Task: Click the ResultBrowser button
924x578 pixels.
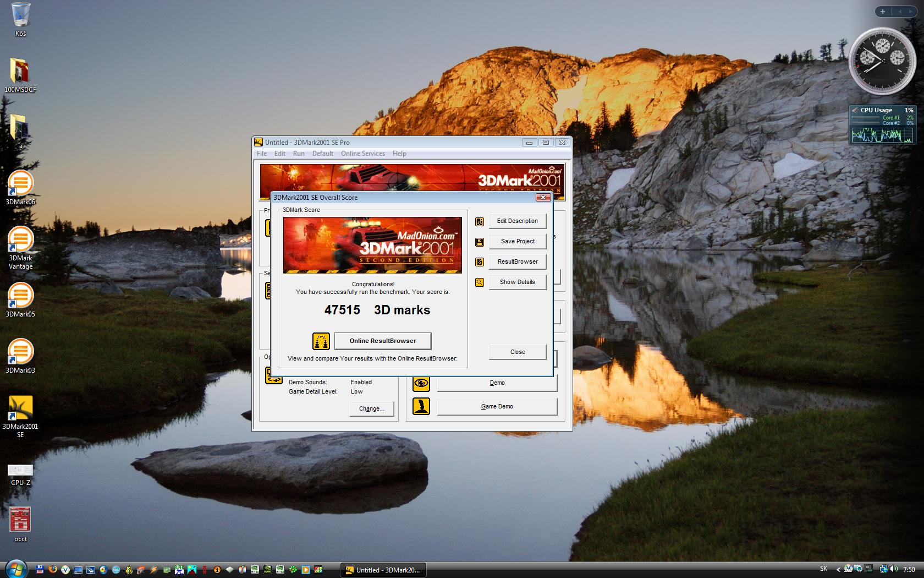Action: point(518,262)
